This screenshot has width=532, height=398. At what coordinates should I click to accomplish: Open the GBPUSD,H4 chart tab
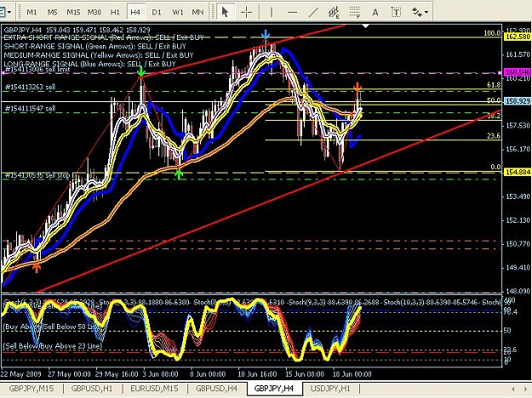coord(216,389)
